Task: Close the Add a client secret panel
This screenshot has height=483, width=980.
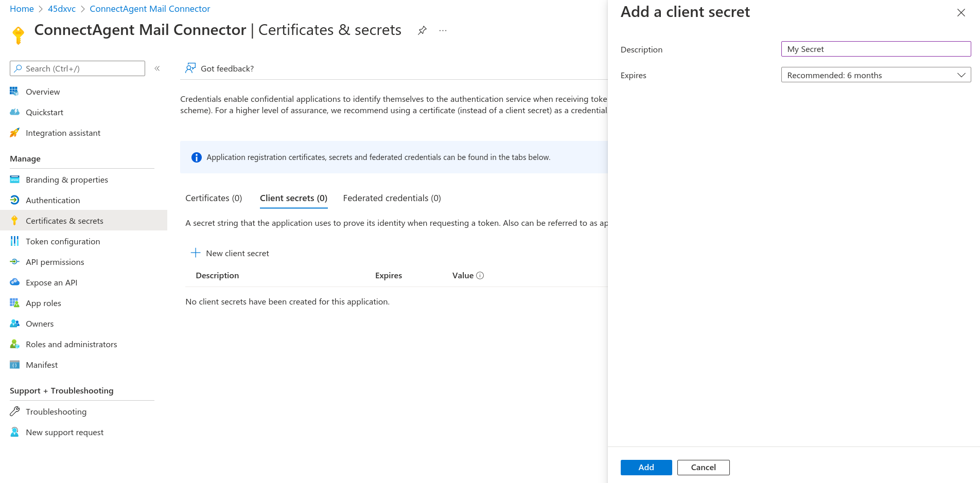Action: (x=961, y=12)
